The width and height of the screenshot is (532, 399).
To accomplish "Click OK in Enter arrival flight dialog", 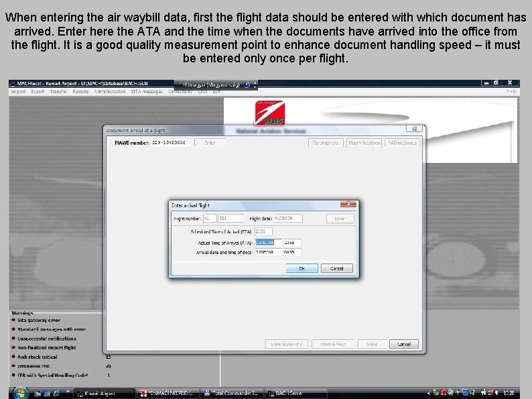I will pos(302,268).
